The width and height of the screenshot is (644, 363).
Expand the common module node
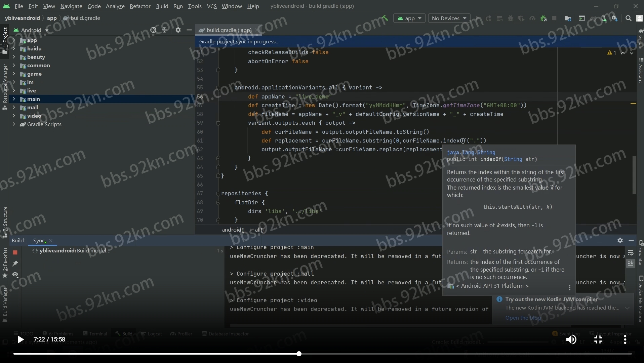click(14, 66)
